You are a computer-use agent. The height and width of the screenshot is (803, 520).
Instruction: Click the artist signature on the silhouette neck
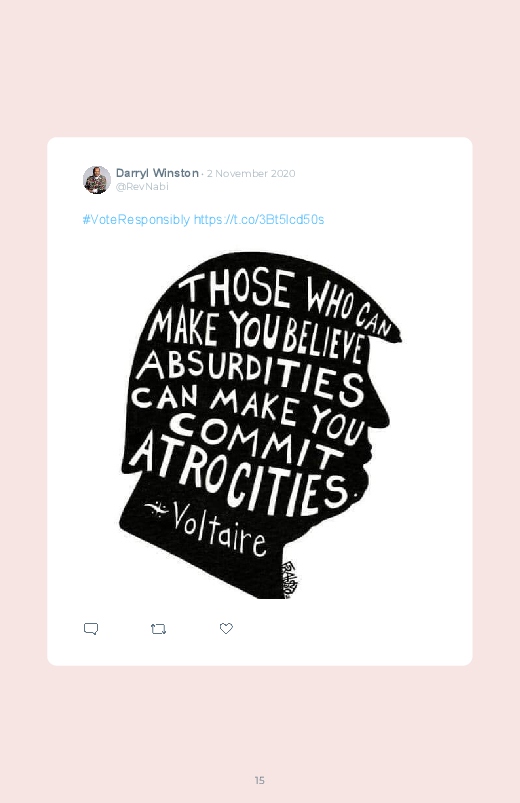[288, 579]
